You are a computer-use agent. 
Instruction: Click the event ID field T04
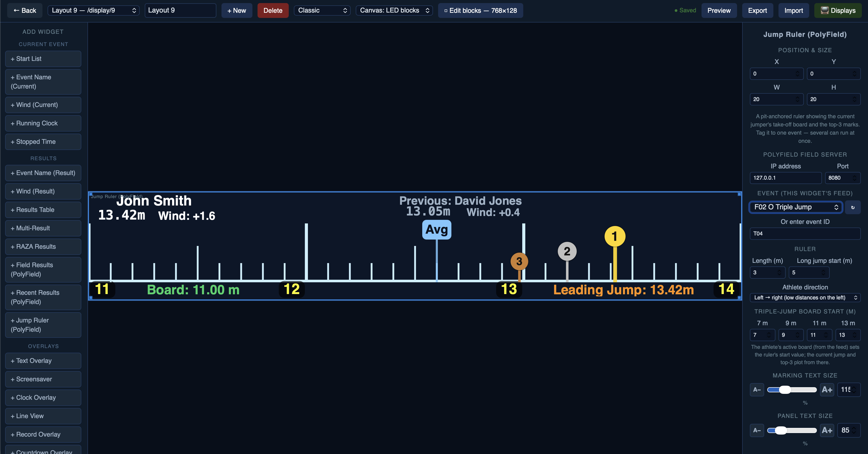click(805, 233)
